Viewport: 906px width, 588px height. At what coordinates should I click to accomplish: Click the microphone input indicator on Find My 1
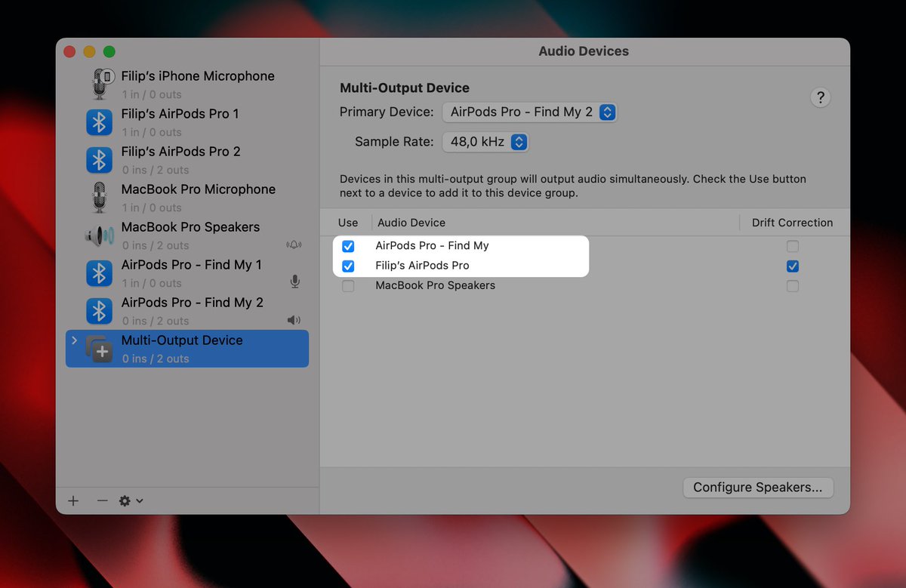[295, 282]
